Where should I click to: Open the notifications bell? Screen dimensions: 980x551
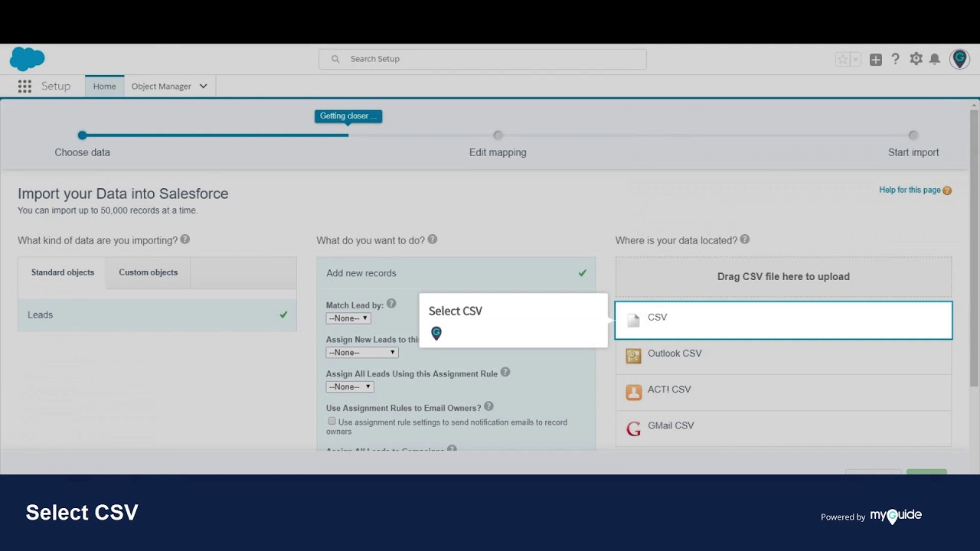pyautogui.click(x=935, y=59)
